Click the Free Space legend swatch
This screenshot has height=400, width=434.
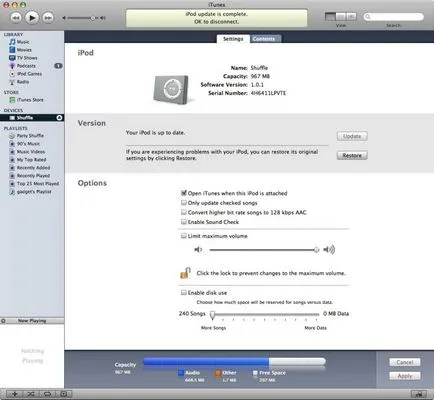(x=255, y=373)
